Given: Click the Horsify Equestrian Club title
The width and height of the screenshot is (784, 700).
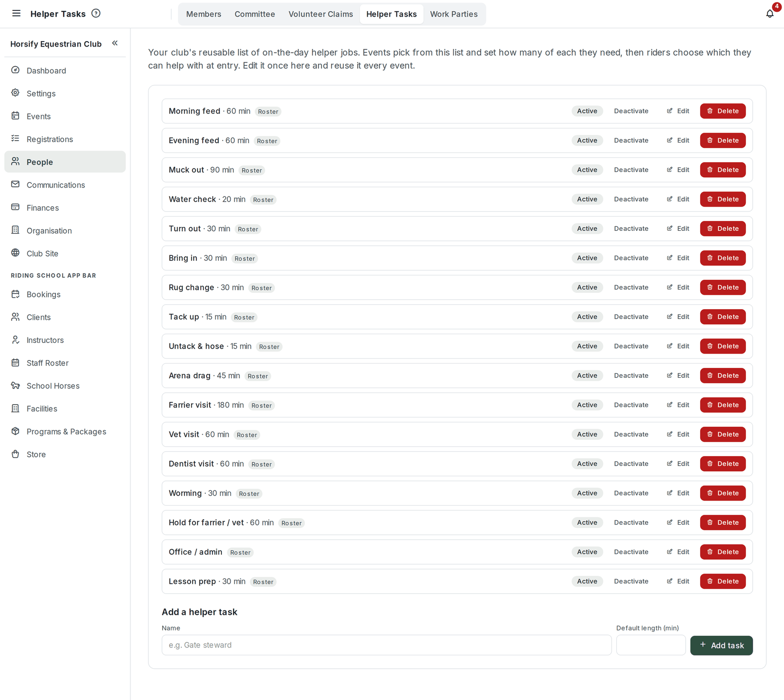Looking at the screenshot, I should point(56,44).
